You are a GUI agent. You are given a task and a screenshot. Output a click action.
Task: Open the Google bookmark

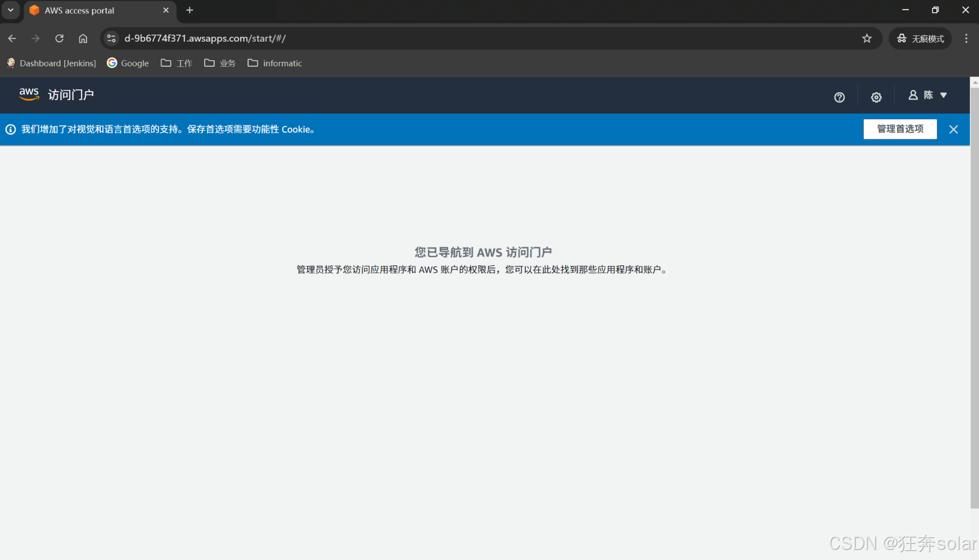coord(128,63)
